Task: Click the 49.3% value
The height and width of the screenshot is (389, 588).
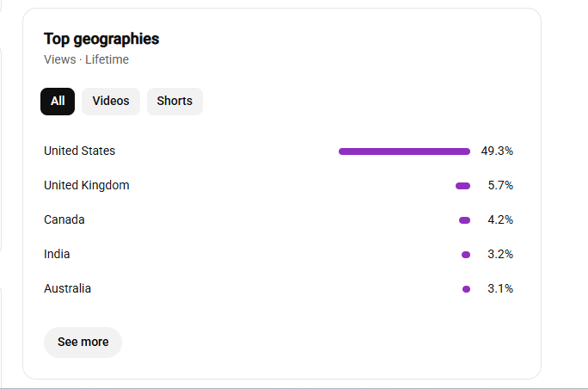Action: point(497,151)
